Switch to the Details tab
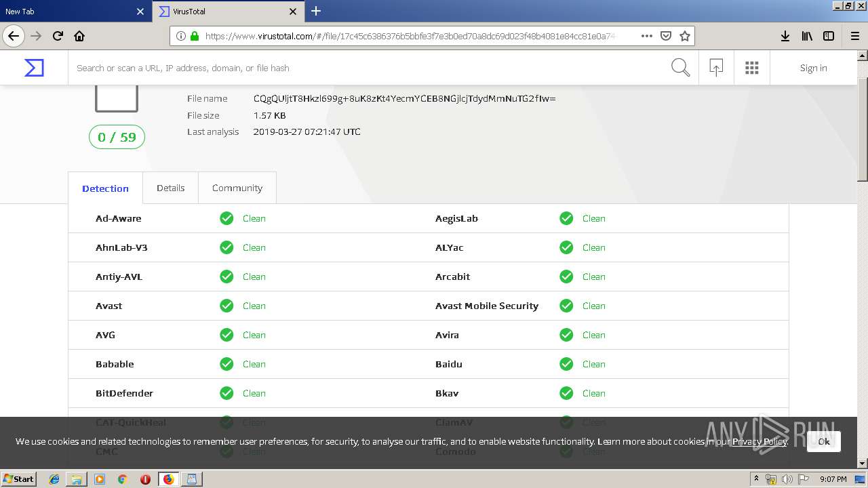 click(170, 188)
